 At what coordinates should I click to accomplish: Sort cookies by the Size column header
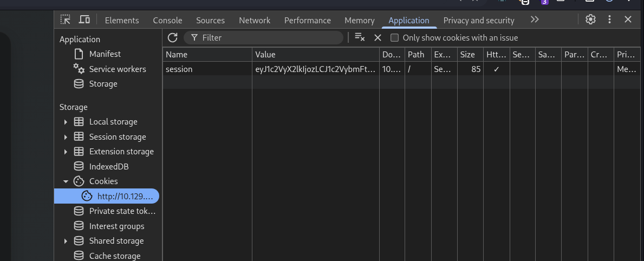[467, 54]
